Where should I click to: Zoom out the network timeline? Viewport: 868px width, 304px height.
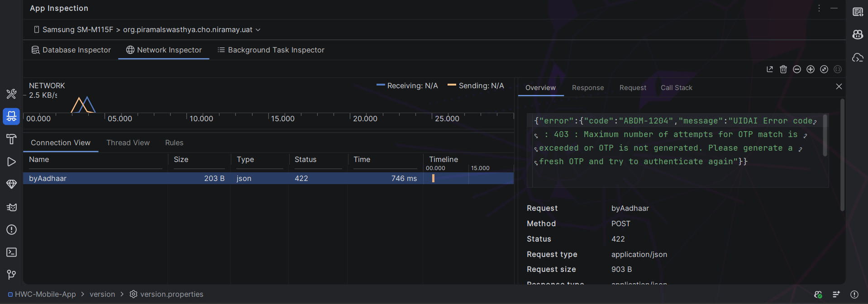coord(797,69)
